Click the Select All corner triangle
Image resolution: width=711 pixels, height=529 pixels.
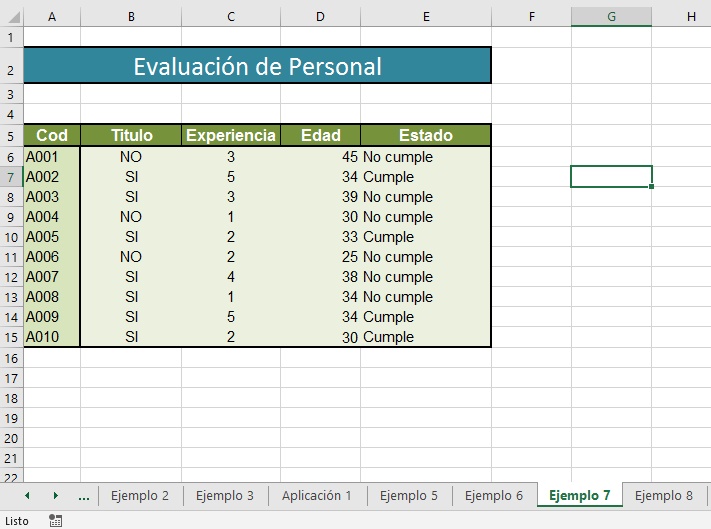(14, 17)
